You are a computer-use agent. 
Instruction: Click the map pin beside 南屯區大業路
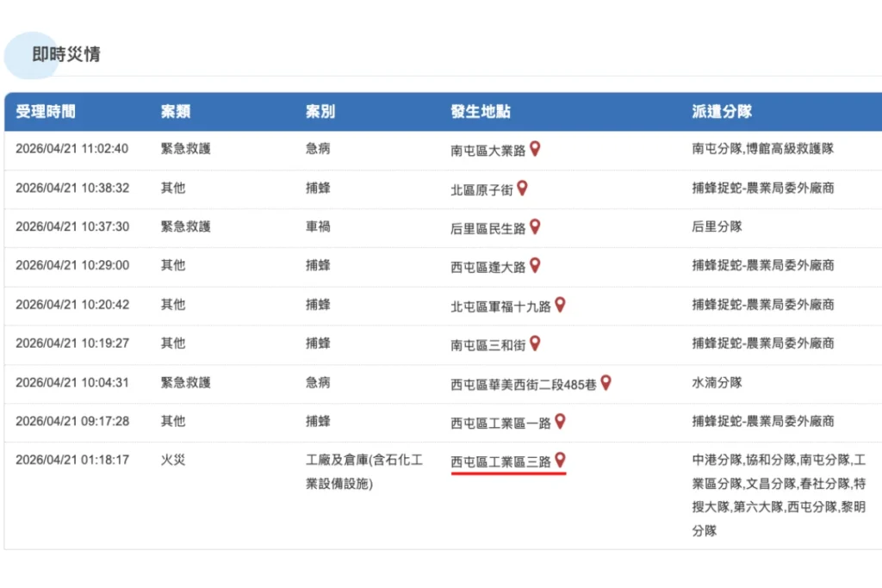tap(535, 148)
